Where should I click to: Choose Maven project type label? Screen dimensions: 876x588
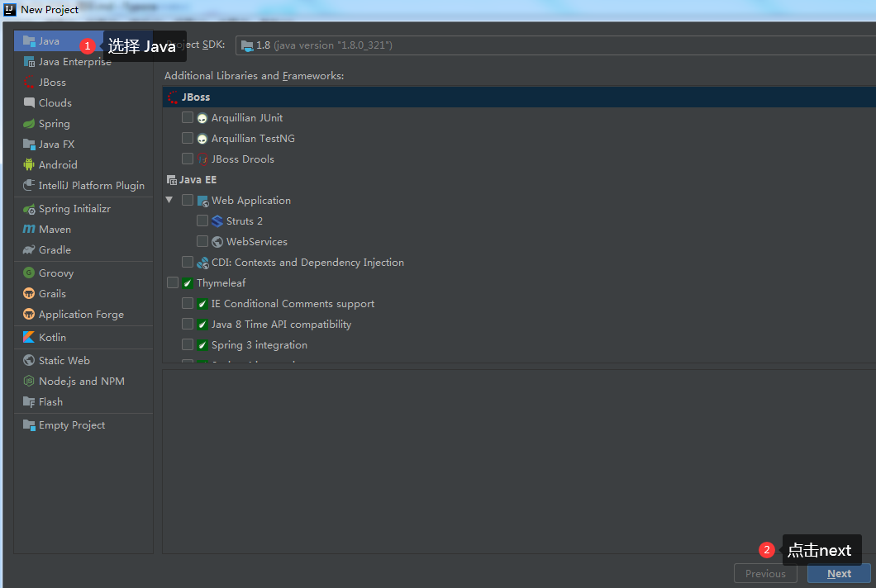(x=55, y=230)
